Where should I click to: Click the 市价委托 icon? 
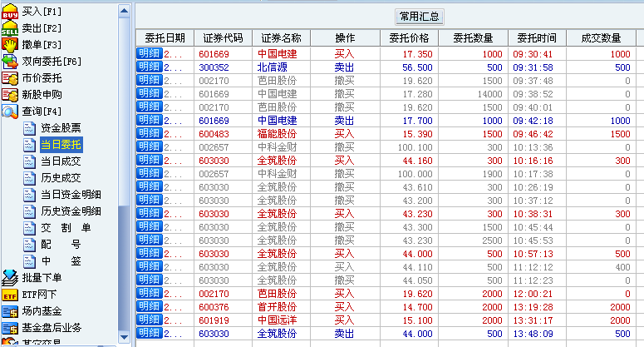(x=10, y=78)
